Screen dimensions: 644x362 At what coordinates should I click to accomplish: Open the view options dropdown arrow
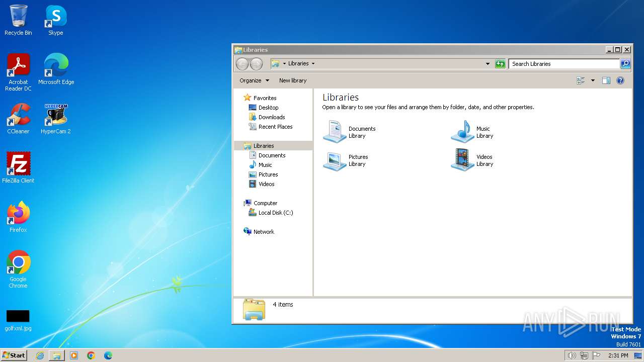pos(593,80)
